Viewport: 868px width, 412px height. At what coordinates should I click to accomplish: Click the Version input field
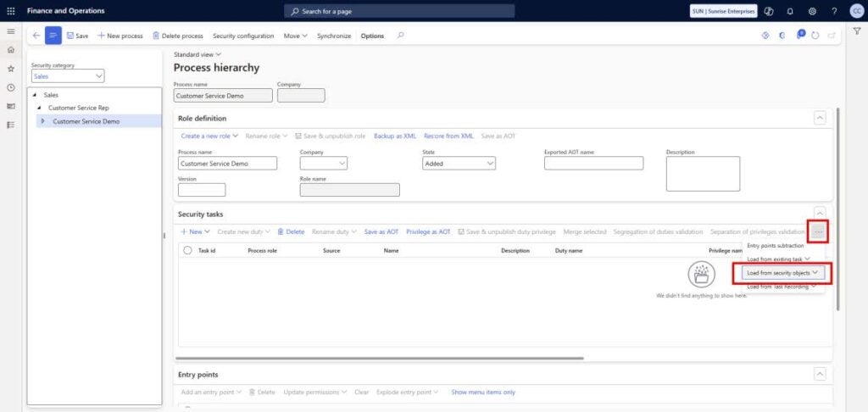click(202, 189)
